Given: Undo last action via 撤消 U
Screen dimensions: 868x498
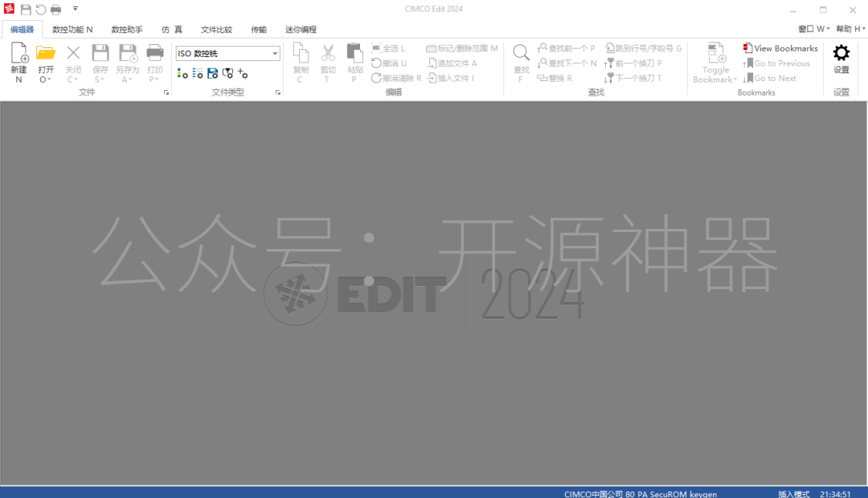Looking at the screenshot, I should pos(389,63).
